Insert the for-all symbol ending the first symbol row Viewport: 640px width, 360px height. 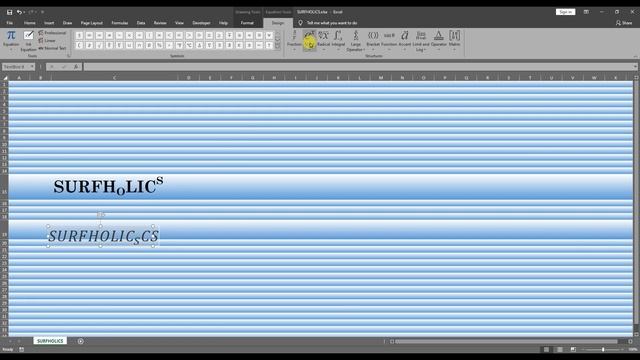pos(269,36)
